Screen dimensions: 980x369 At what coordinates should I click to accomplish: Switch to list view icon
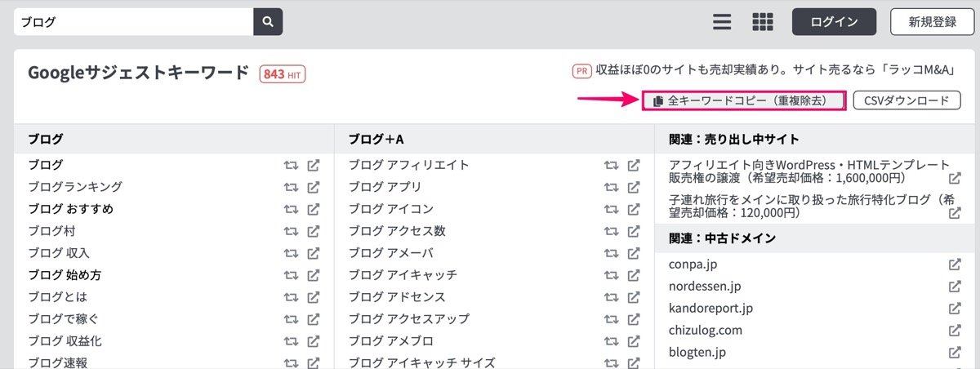pos(722,22)
